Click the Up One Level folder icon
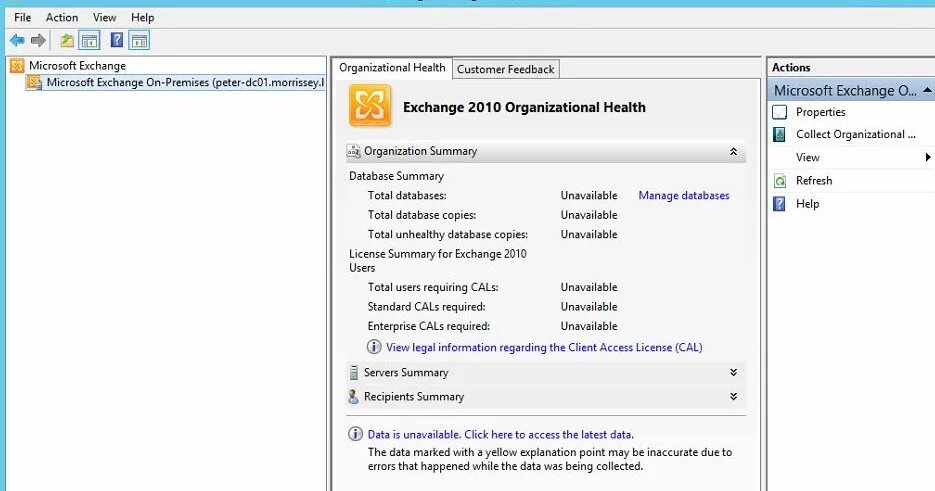The image size is (935, 491). click(67, 41)
